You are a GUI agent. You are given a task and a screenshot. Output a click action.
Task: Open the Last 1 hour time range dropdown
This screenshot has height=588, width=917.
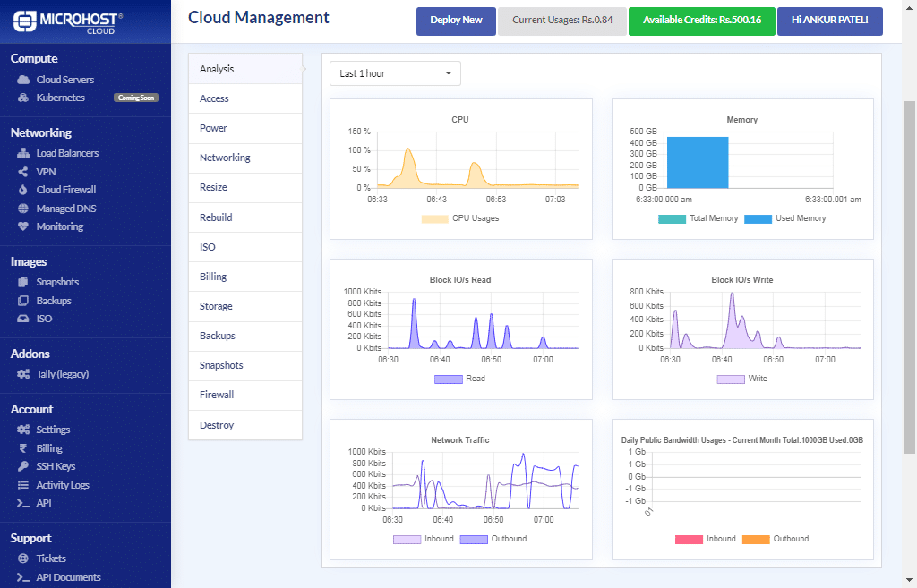coord(394,72)
